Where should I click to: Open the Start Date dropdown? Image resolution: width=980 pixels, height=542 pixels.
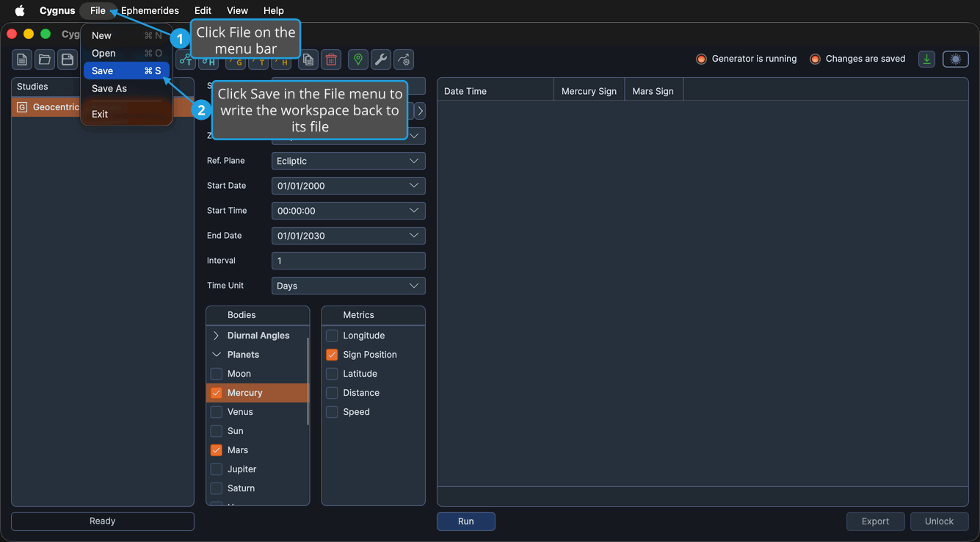[x=349, y=186]
